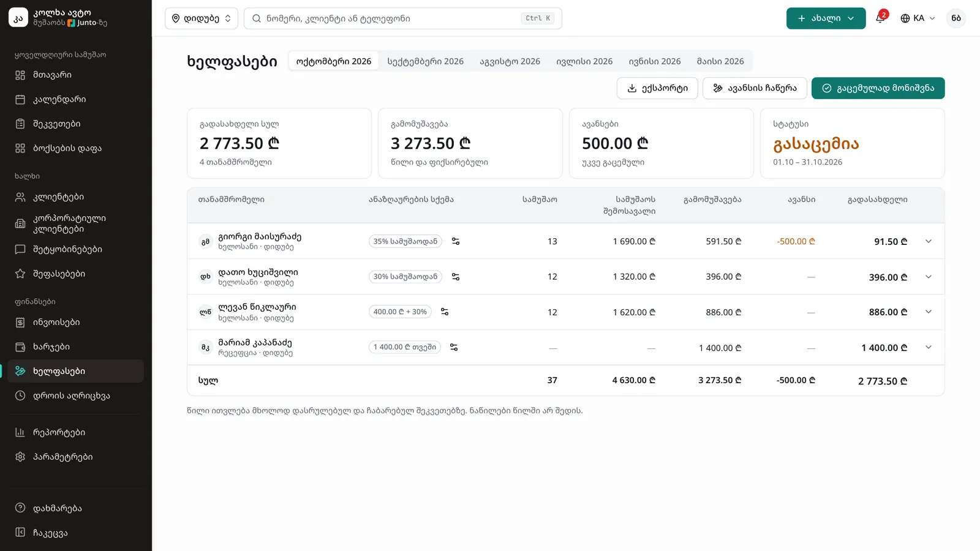
Task: Edit salary scheme icon for მარიამ კაპანაძე
Action: coord(454,347)
